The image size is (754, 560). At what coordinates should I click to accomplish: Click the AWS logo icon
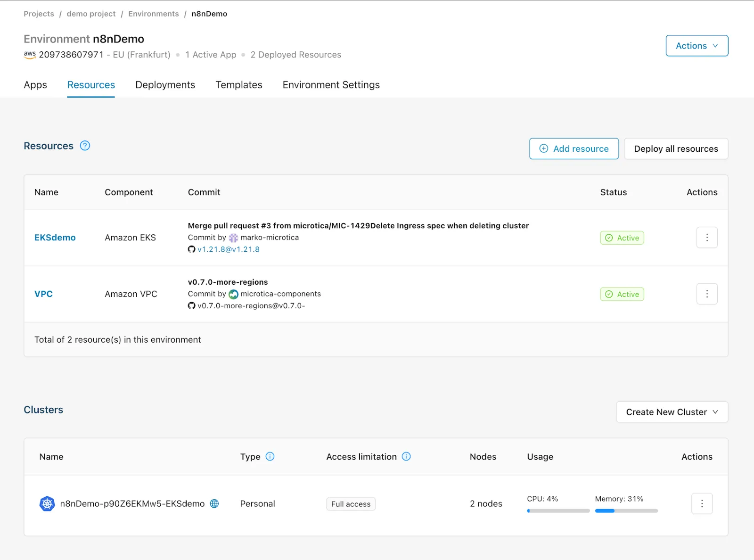point(30,54)
